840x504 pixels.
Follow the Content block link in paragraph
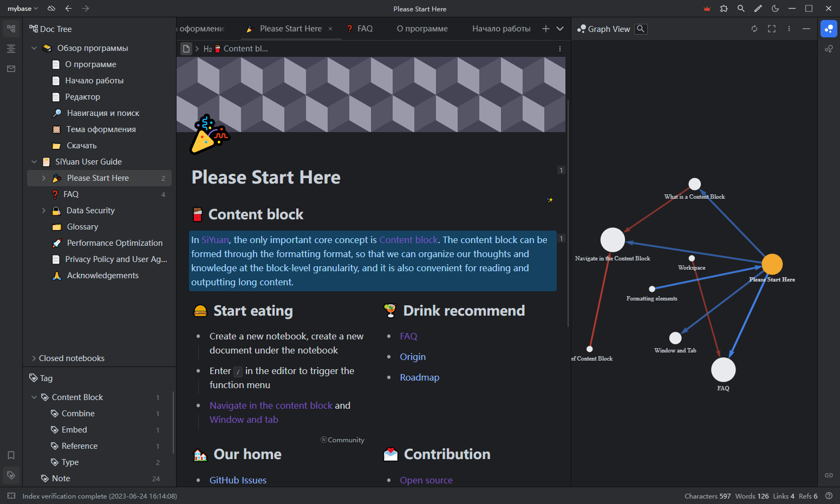tap(408, 240)
